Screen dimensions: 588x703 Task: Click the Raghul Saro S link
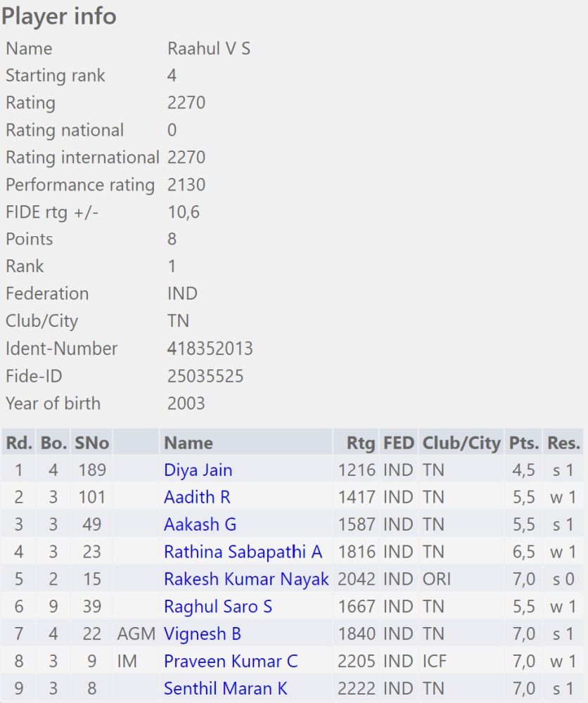click(218, 607)
